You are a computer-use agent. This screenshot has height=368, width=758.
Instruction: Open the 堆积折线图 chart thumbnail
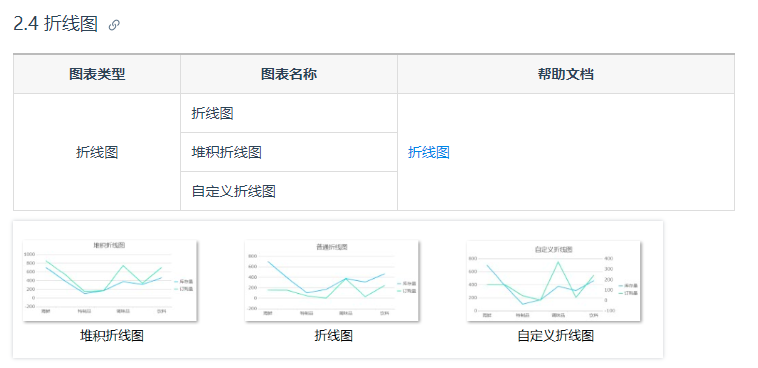[x=110, y=280]
